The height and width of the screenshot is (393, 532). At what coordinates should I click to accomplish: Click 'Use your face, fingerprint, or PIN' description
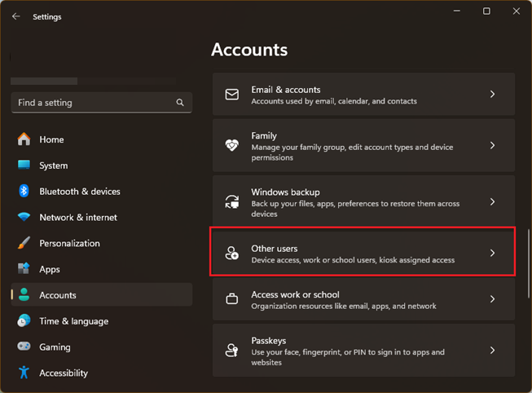coord(348,357)
